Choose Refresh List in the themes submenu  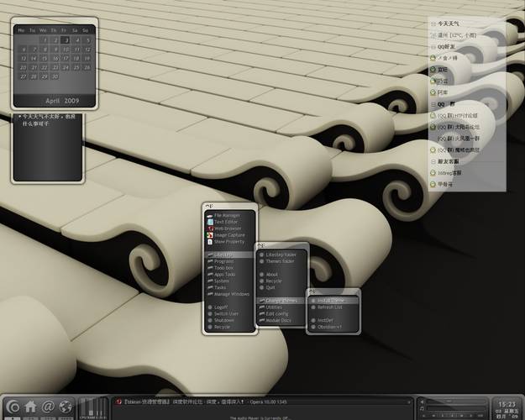330,307
